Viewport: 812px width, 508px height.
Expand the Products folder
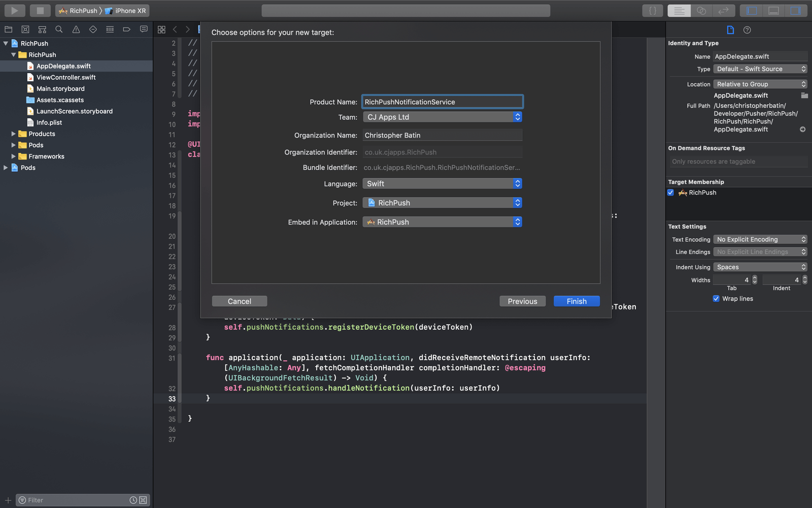click(x=14, y=134)
